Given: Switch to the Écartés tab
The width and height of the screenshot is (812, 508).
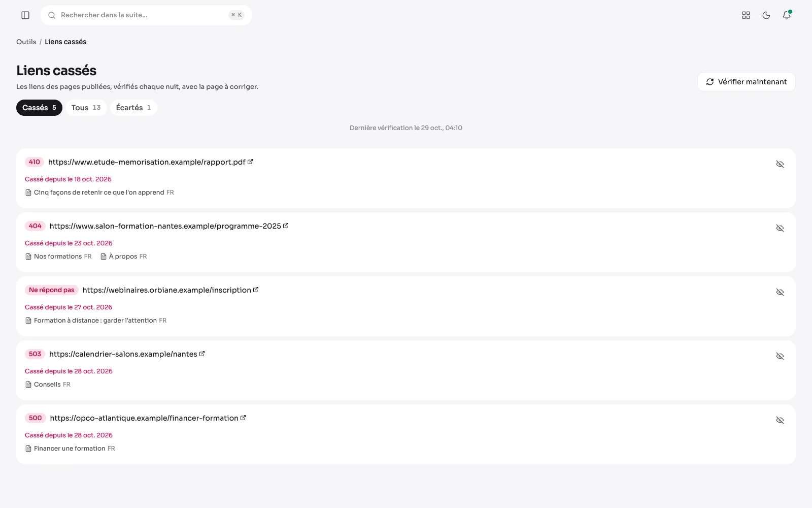Looking at the screenshot, I should [x=133, y=108].
